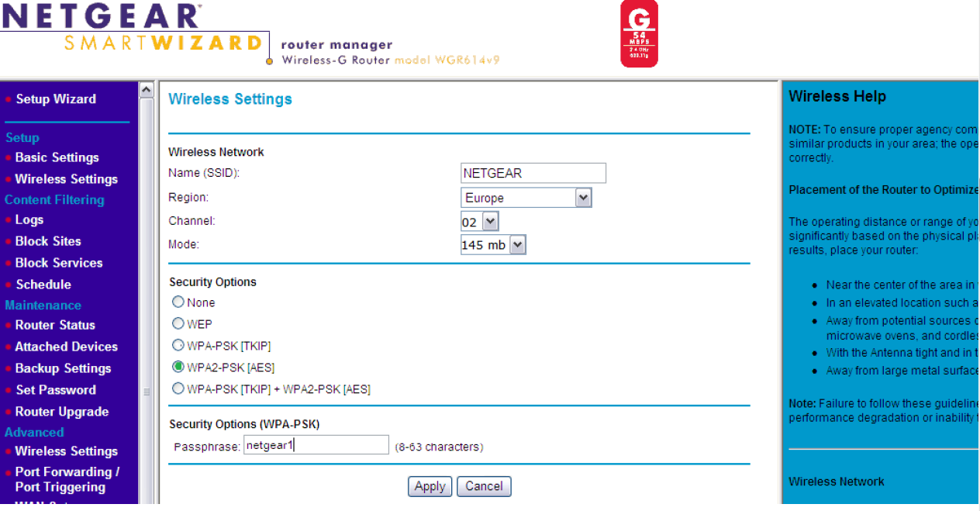Open the Channel dropdown
The width and height of the screenshot is (980, 511).
tap(491, 221)
